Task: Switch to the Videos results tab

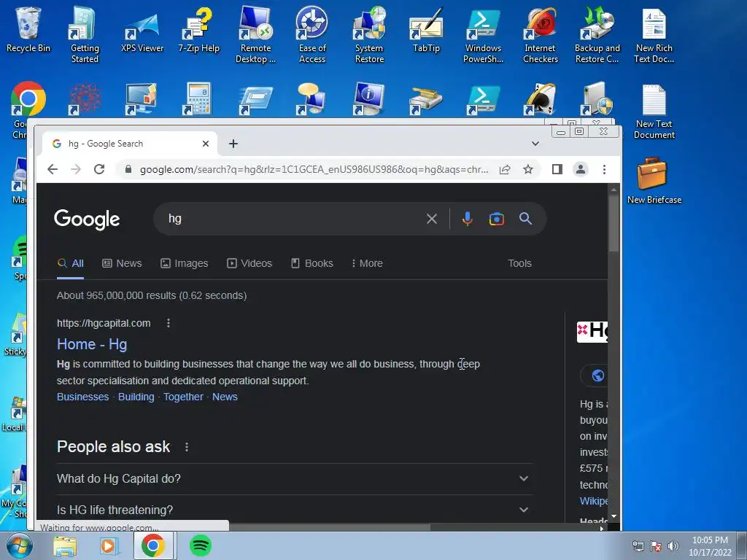Action: tap(249, 263)
